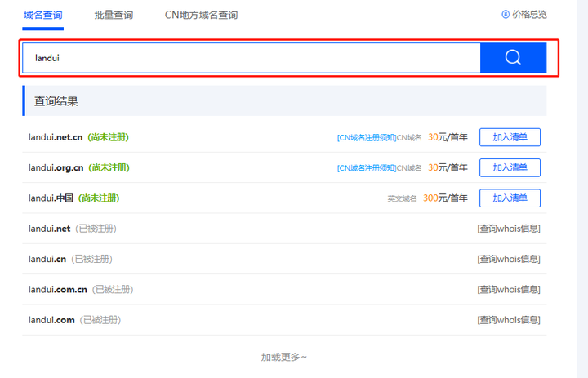
Task: Query whois info for landui.net
Action: (x=509, y=229)
